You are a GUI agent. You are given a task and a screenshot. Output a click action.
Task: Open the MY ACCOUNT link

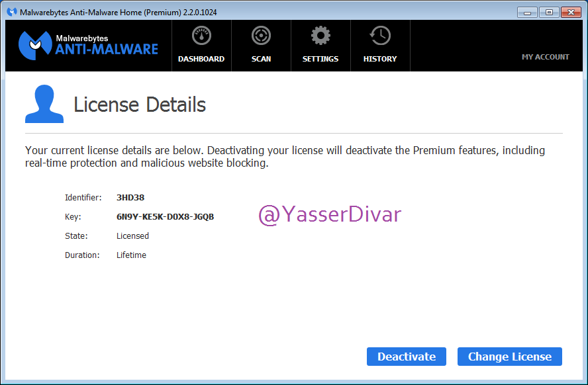coord(545,57)
